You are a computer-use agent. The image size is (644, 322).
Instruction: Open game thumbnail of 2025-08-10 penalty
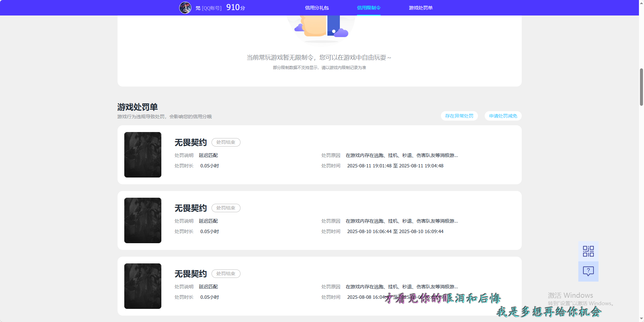(x=143, y=220)
